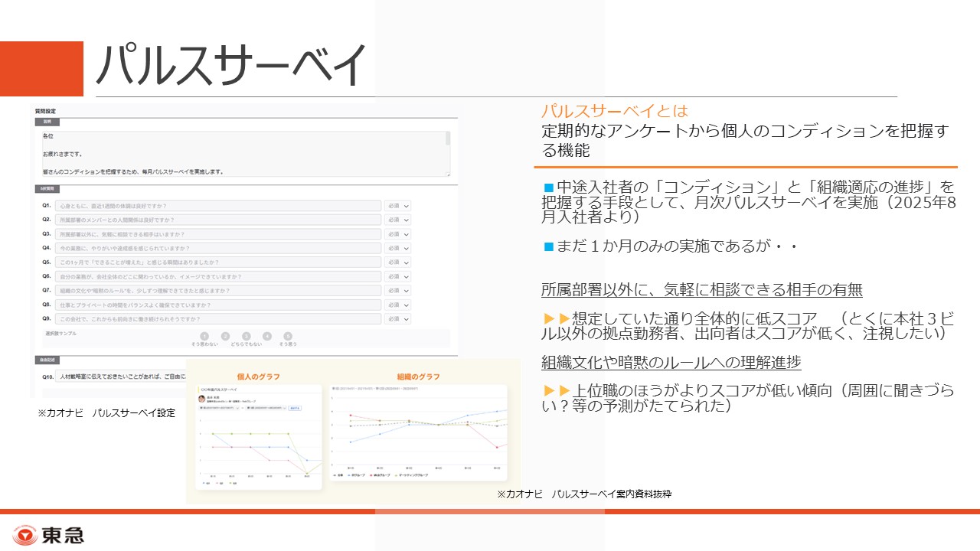Select radio option 5 "そう思う"
This screenshot has height=551, width=980.
(x=288, y=336)
